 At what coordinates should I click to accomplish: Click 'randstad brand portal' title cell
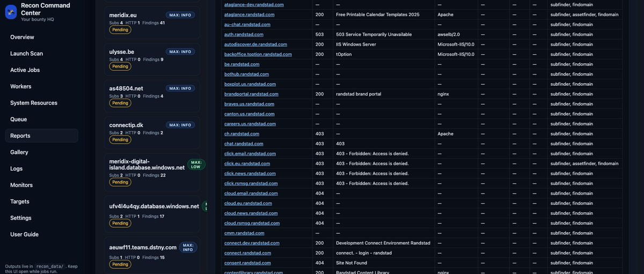[358, 94]
